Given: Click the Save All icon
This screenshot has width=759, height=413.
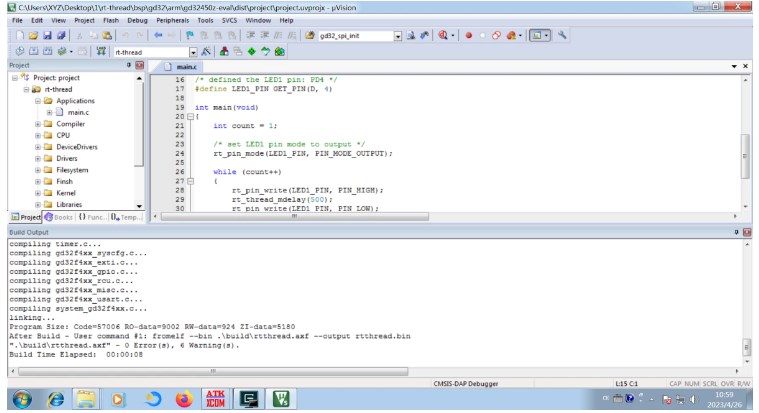Looking at the screenshot, I should (x=61, y=35).
